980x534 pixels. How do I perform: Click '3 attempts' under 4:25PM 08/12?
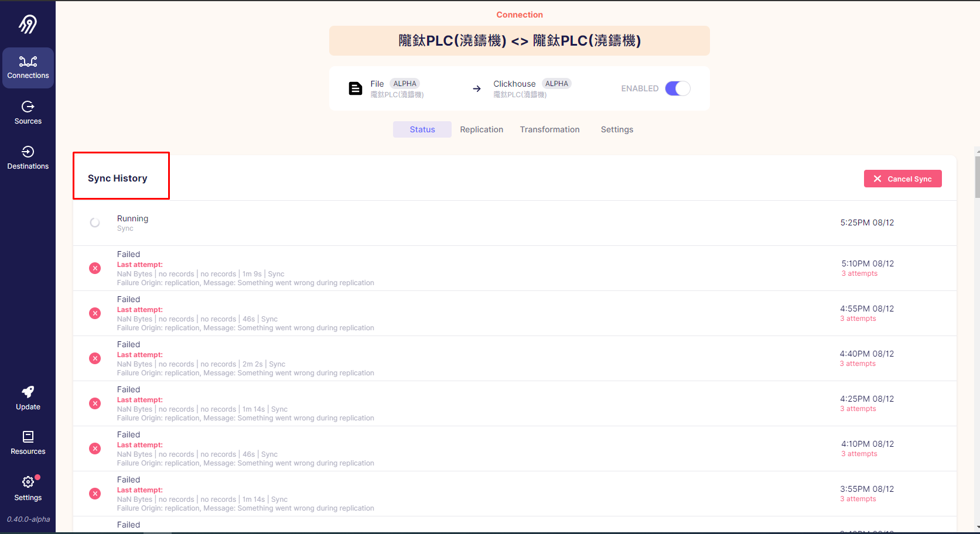[x=858, y=409]
